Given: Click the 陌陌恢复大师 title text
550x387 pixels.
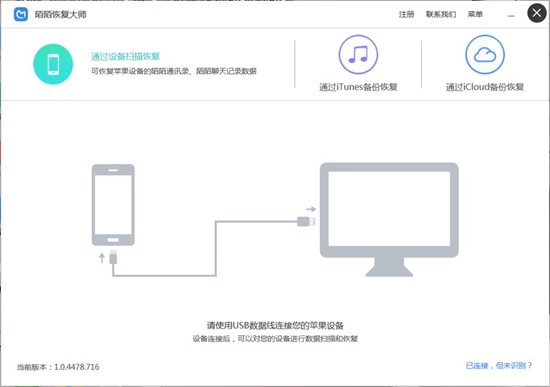Looking at the screenshot, I should coord(60,14).
